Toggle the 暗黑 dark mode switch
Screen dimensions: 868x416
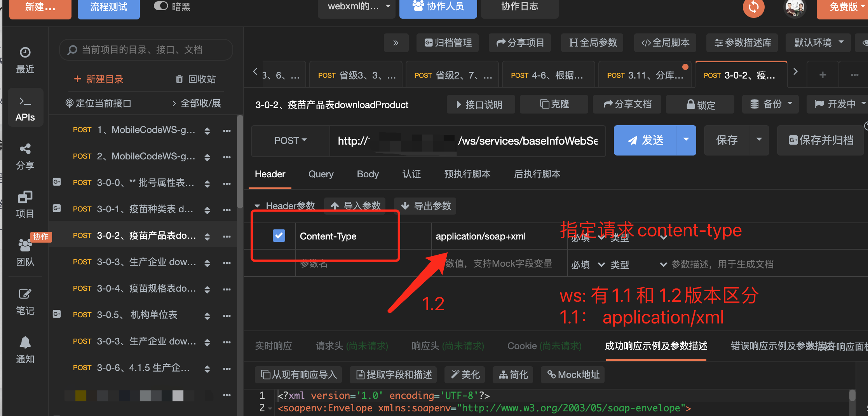click(x=160, y=6)
